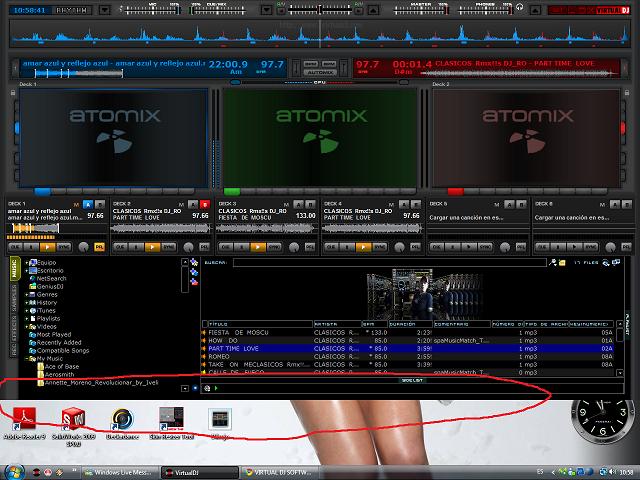Enable PFL on Deck 3
The image size is (640, 480).
pos(310,247)
